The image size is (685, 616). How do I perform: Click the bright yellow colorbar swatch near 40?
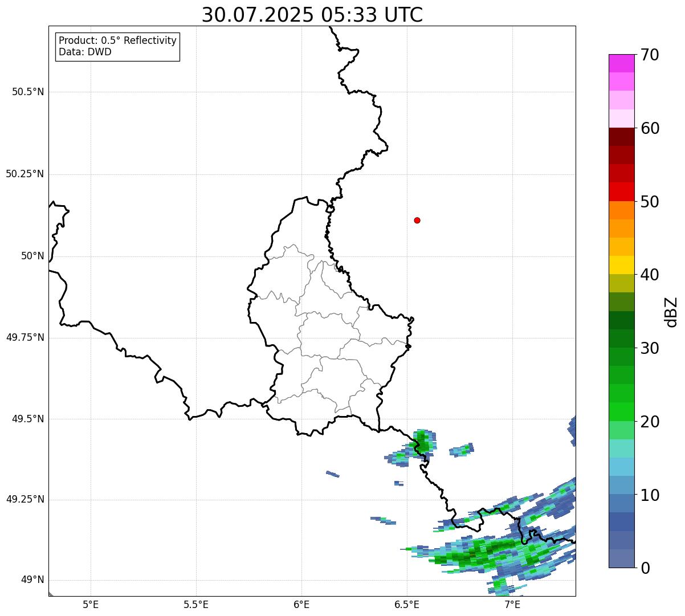[x=621, y=265]
